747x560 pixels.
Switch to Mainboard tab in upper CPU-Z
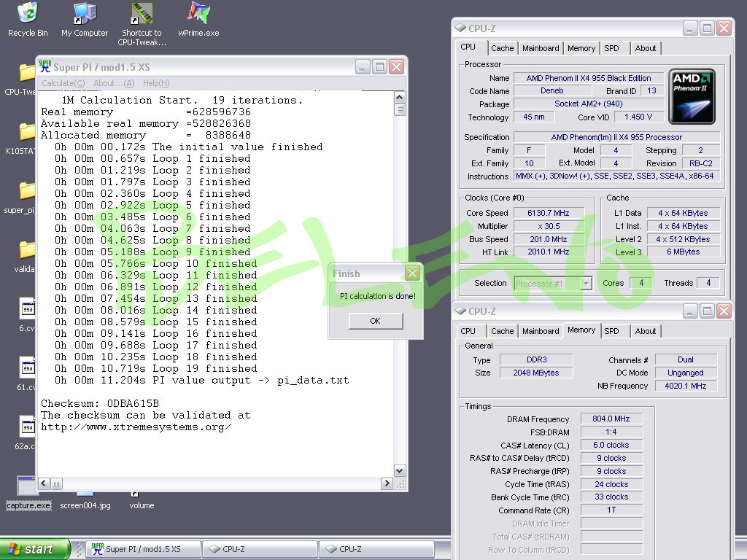point(541,48)
